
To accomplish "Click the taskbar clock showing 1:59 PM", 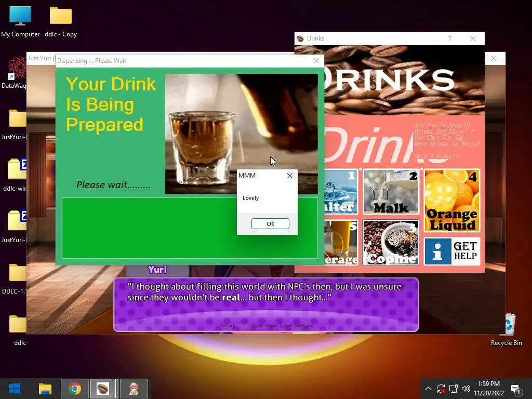I will coord(488,389).
